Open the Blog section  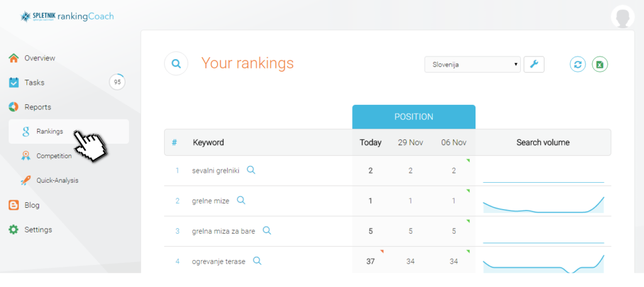tap(32, 205)
